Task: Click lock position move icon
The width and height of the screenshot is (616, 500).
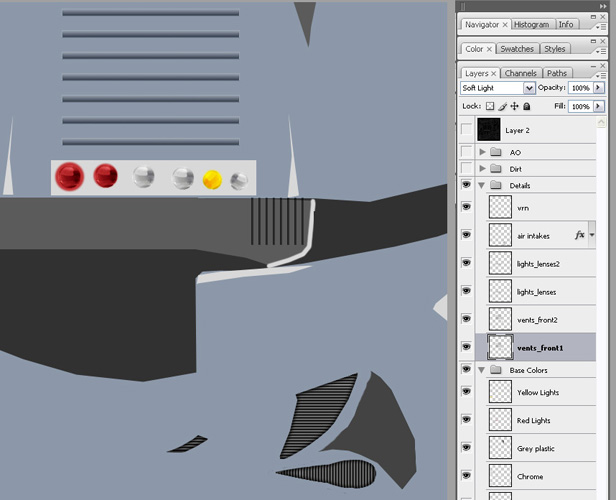Action: pos(515,106)
